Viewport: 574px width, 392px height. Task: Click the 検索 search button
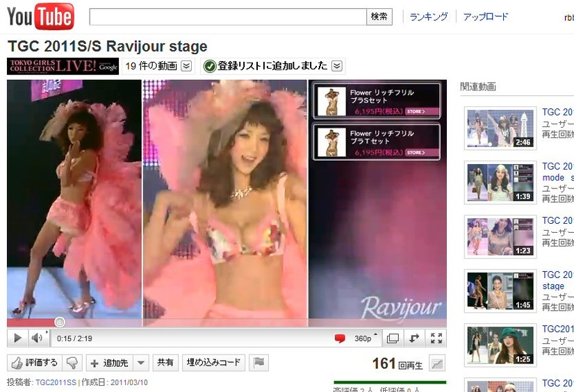pyautogui.click(x=379, y=17)
